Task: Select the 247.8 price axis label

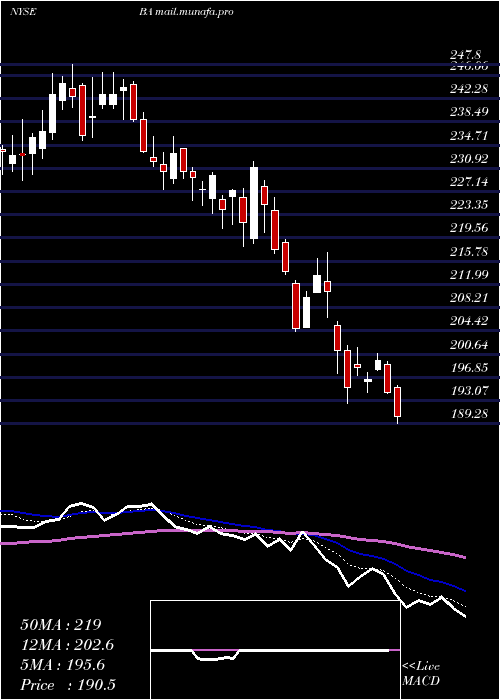Action: click(465, 55)
